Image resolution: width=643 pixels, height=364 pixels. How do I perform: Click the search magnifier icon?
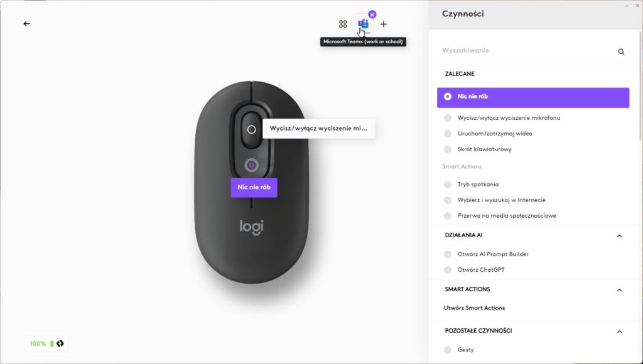point(621,51)
